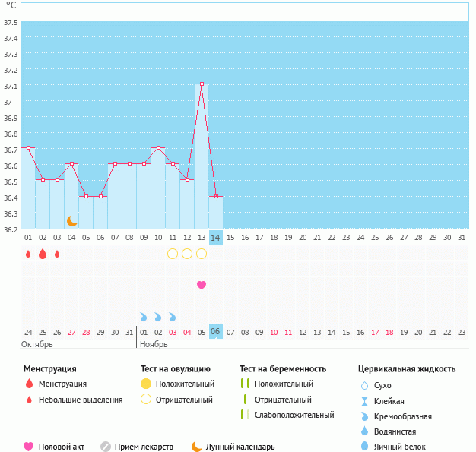Image resolution: width=476 pixels, height=452 pixels.
Task: Click the temperature point on cycle day 14
Action: tap(216, 196)
